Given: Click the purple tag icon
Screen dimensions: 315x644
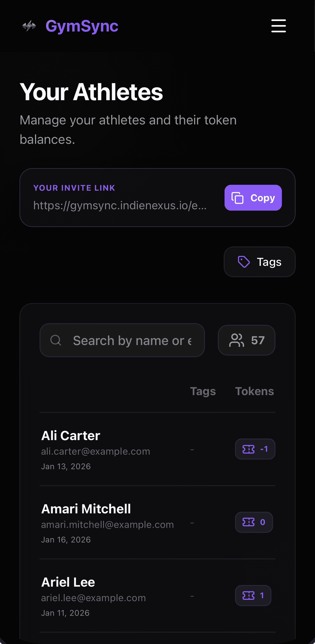Looking at the screenshot, I should coord(244,262).
